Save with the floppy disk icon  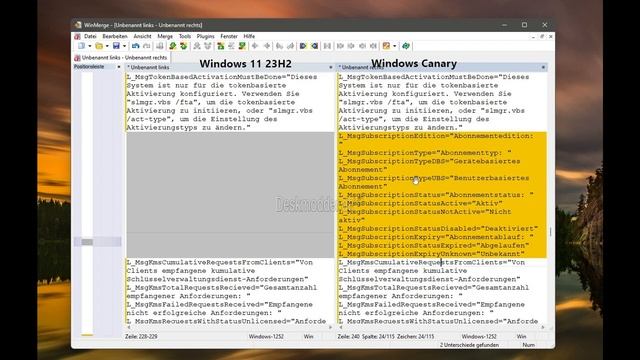[x=116, y=46]
